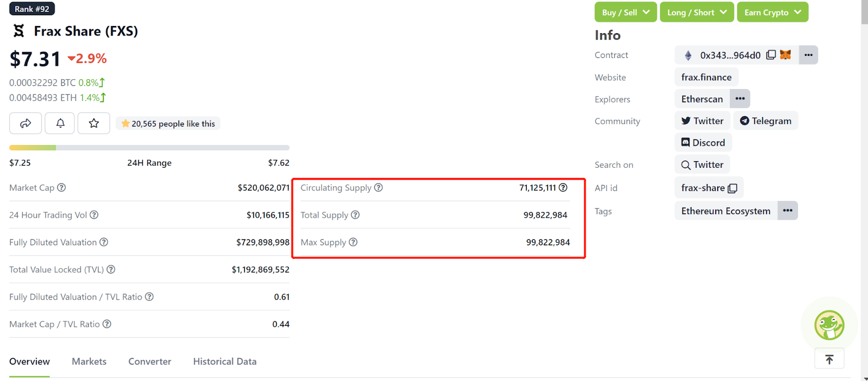Show Circulating Supply label info icon
Screen dimensions: 868x381
379,187
